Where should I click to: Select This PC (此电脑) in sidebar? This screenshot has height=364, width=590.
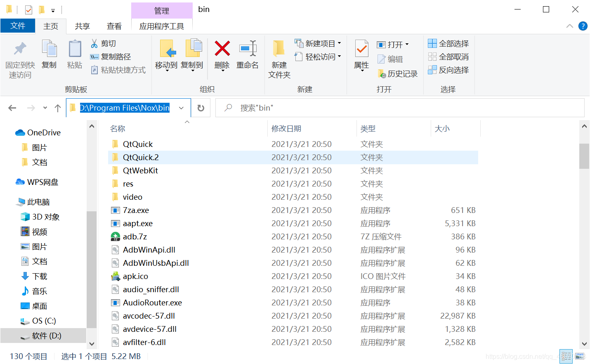coord(33,202)
